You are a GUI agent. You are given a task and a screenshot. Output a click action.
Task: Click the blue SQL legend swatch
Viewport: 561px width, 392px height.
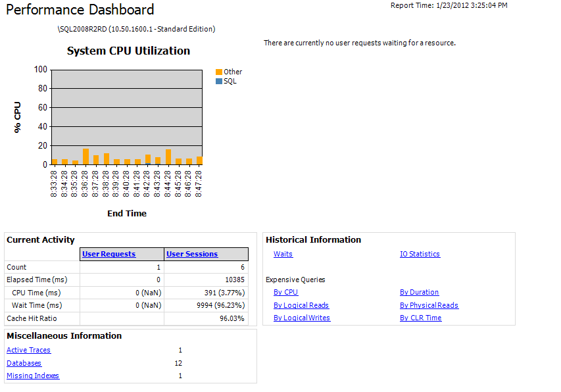(x=219, y=81)
